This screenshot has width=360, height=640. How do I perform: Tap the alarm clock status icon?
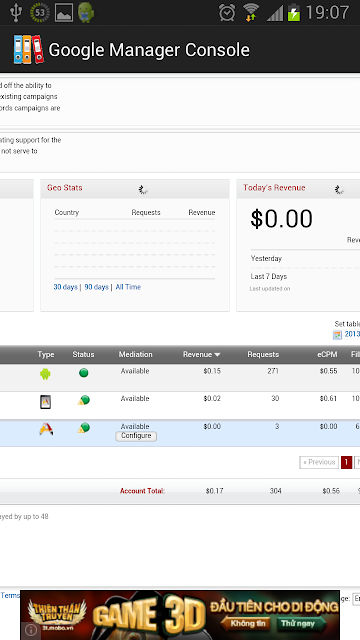pos(227,13)
